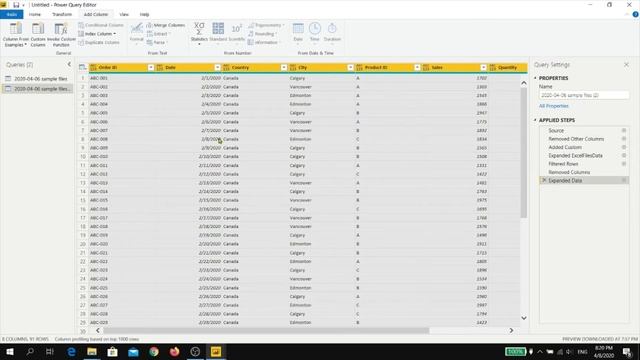Collapse the APPLIED STEPS section
640x360 pixels.
pos(535,120)
